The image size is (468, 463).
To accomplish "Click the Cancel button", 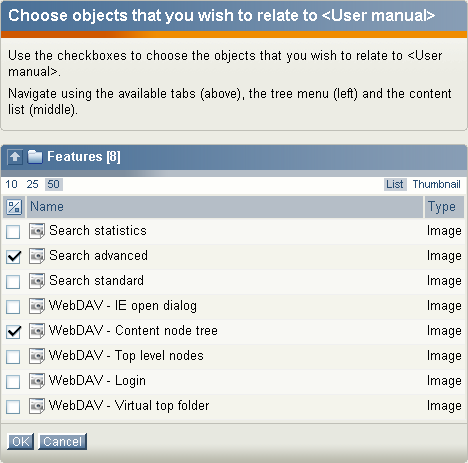I will tap(63, 442).
